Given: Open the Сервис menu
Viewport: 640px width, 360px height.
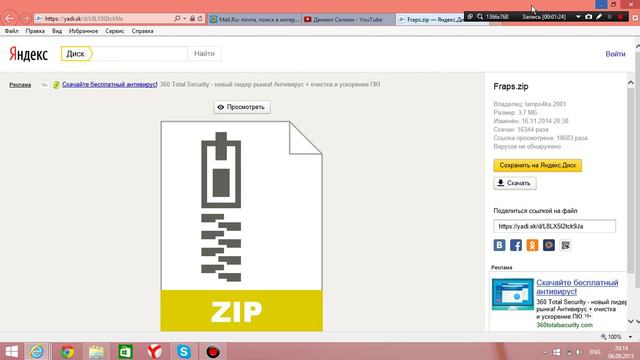Looking at the screenshot, I should (115, 31).
